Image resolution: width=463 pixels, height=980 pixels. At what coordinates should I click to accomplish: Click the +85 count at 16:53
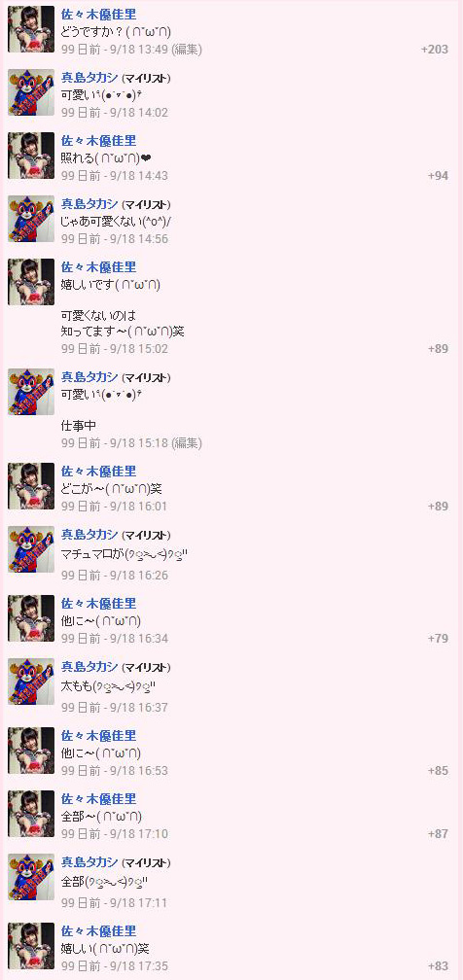(438, 771)
